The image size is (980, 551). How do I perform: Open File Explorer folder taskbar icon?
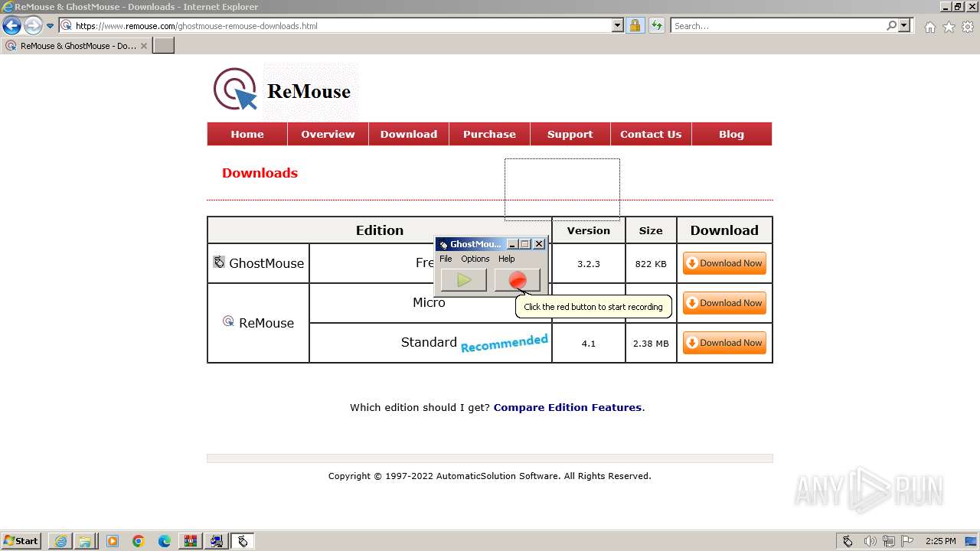85,541
